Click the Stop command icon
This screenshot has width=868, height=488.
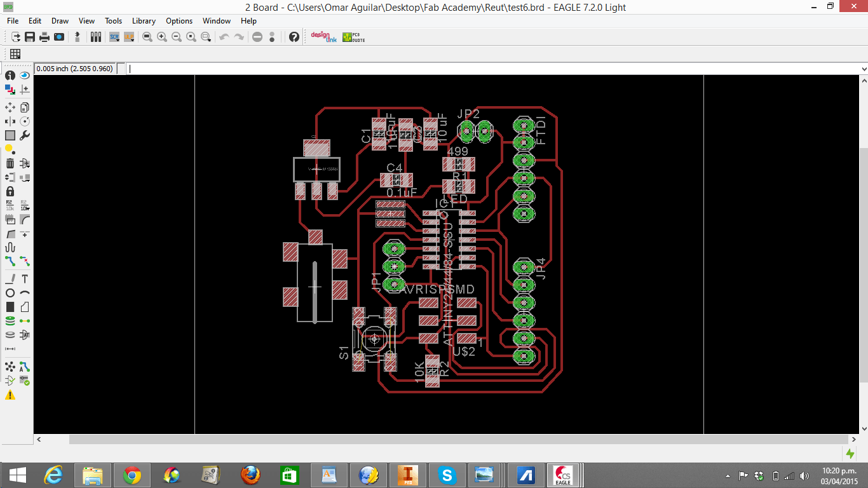coord(257,37)
